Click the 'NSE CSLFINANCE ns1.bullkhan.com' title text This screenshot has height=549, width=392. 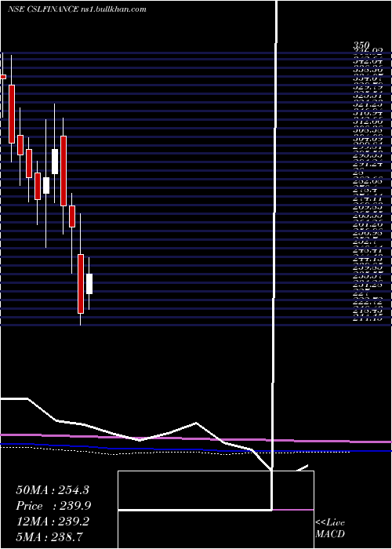[77, 9]
